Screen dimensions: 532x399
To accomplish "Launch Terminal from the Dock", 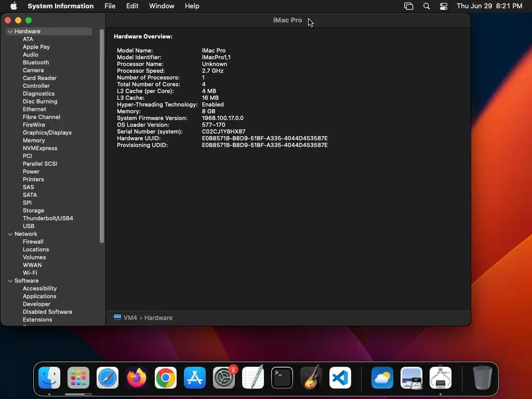I will pyautogui.click(x=282, y=378).
